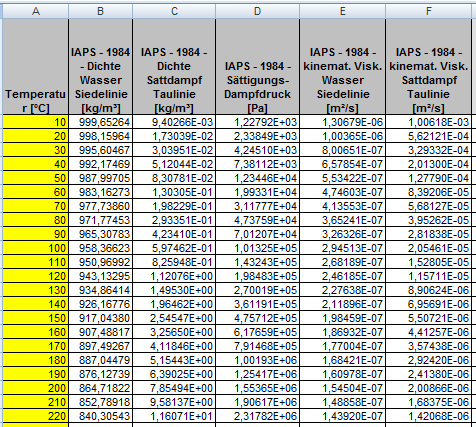The image size is (476, 427).
Task: Click cell containing 999,65264
Action: click(100, 122)
